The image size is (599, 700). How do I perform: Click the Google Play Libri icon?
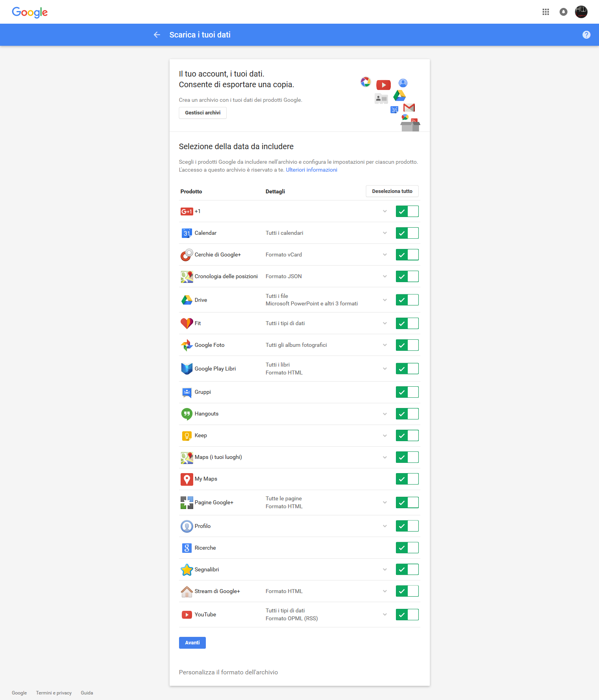click(x=187, y=369)
